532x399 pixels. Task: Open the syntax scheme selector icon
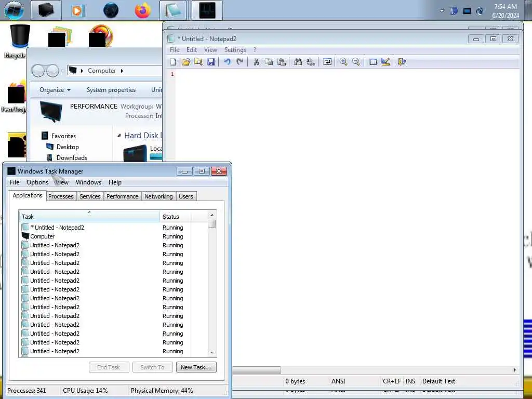(x=373, y=62)
